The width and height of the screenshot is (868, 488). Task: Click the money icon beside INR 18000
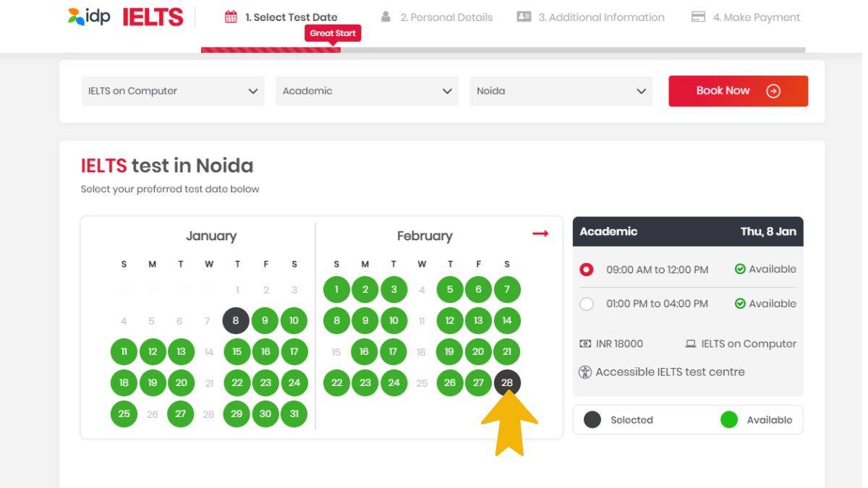click(x=585, y=344)
